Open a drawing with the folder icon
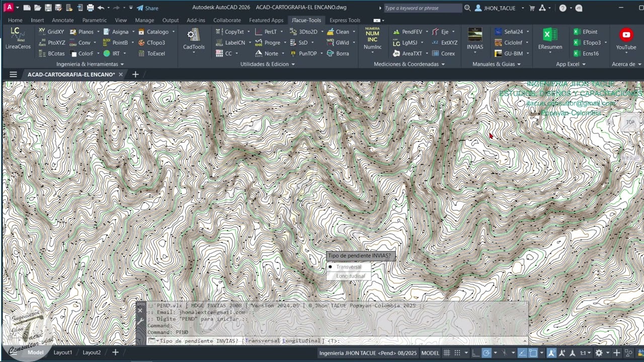 coord(38,8)
